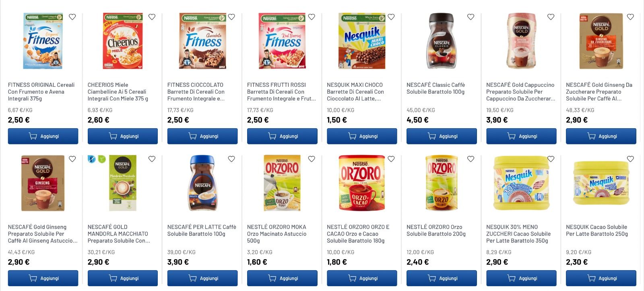Click the cart icon on NESCAFÉ Classic Aggiungi button
The width and height of the screenshot is (644, 291).
[431, 136]
